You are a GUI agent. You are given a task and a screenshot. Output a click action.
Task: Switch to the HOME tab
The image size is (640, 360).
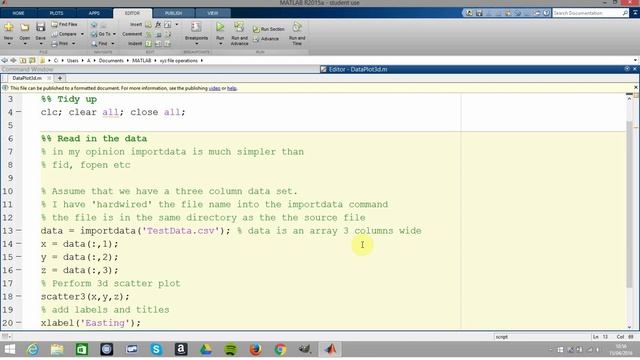click(18, 13)
